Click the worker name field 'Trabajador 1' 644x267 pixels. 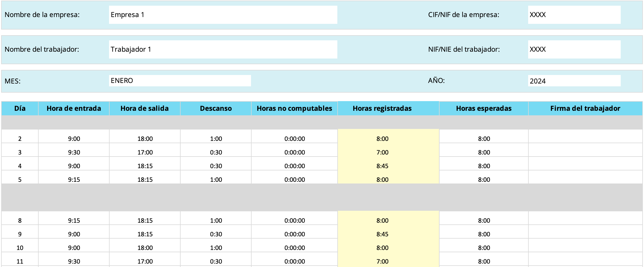coord(223,49)
